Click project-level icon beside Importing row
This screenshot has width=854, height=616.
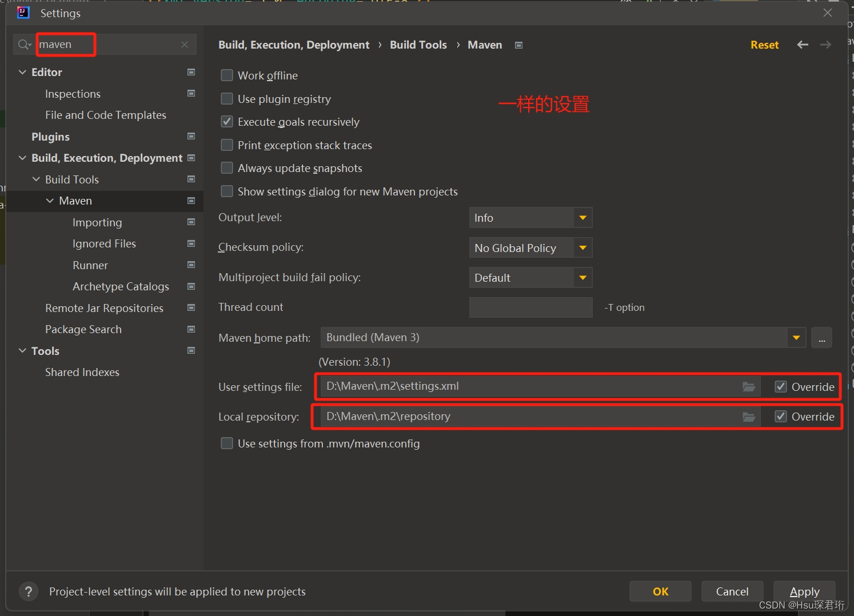click(x=191, y=222)
